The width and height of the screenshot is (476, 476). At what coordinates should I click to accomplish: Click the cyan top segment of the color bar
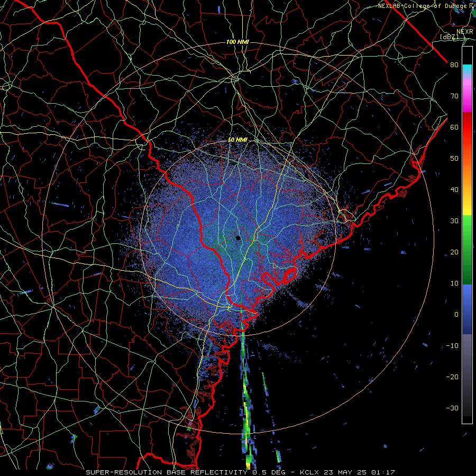(x=467, y=70)
